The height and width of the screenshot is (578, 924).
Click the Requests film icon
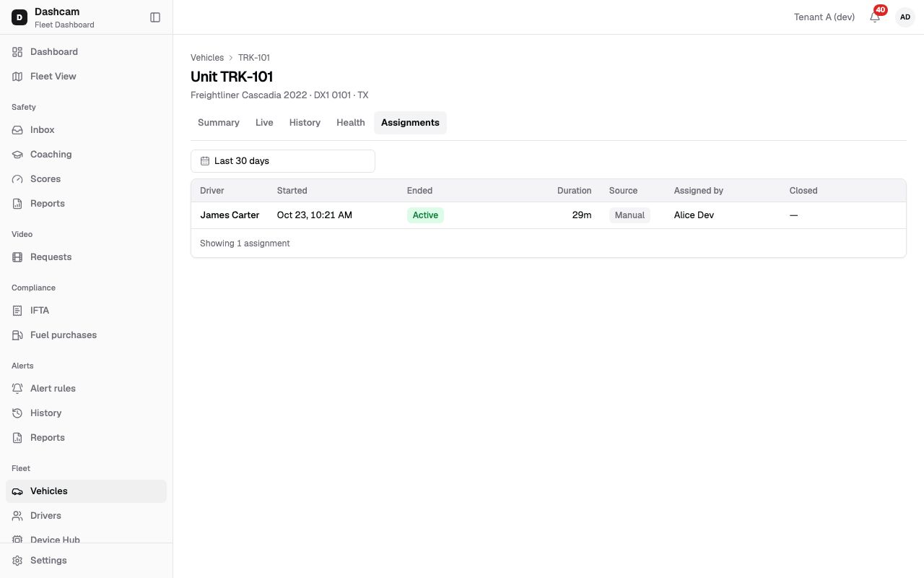pos(17,257)
